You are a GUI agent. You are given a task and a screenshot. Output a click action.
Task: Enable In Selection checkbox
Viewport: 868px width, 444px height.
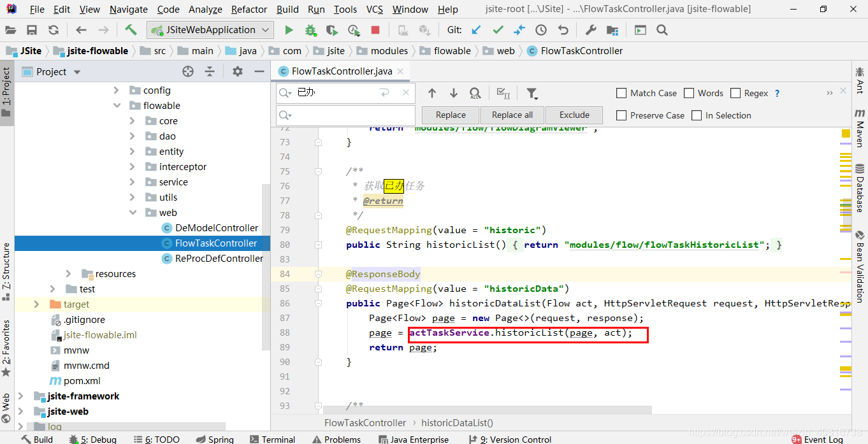[x=697, y=115]
